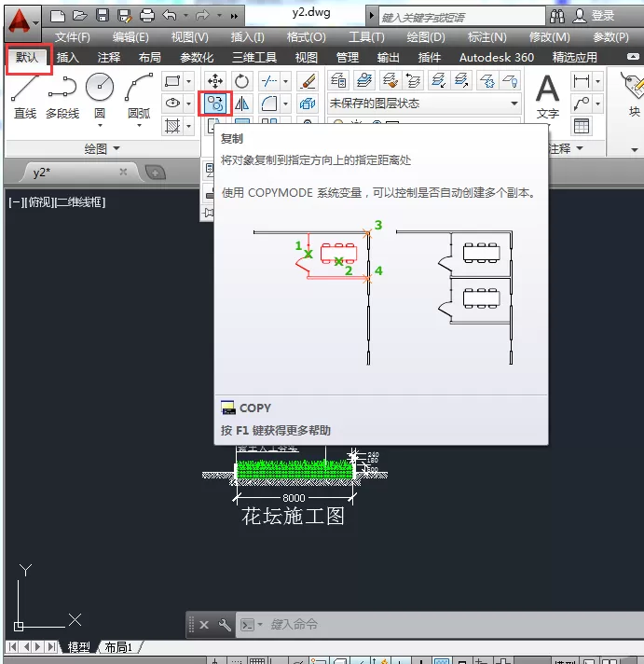644x664 pixels.
Task: Select the Ellipse tool
Action: pos(172,103)
